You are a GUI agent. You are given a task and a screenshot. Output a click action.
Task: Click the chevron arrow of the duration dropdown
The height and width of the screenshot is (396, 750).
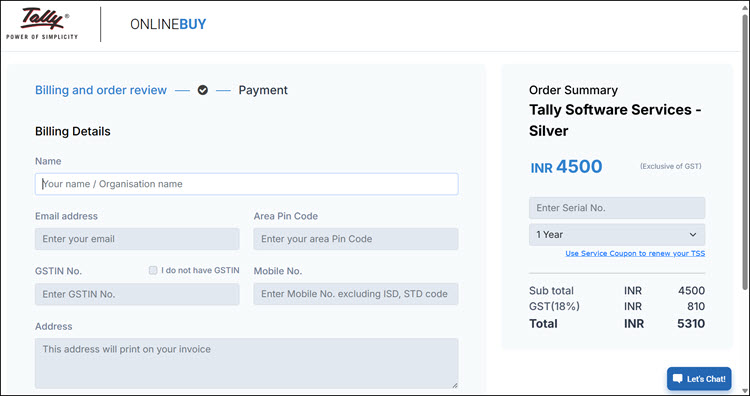pyautogui.click(x=693, y=234)
